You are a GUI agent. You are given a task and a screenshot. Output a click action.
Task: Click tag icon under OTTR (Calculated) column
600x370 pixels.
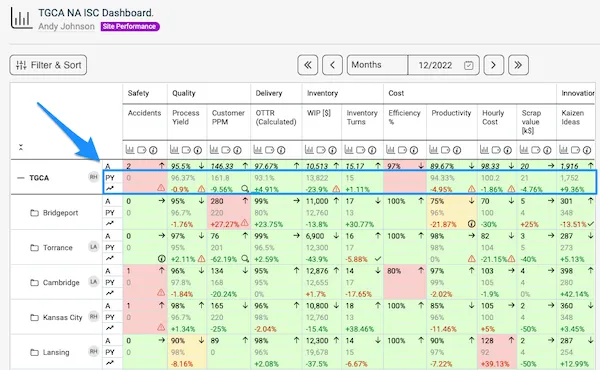(269, 150)
